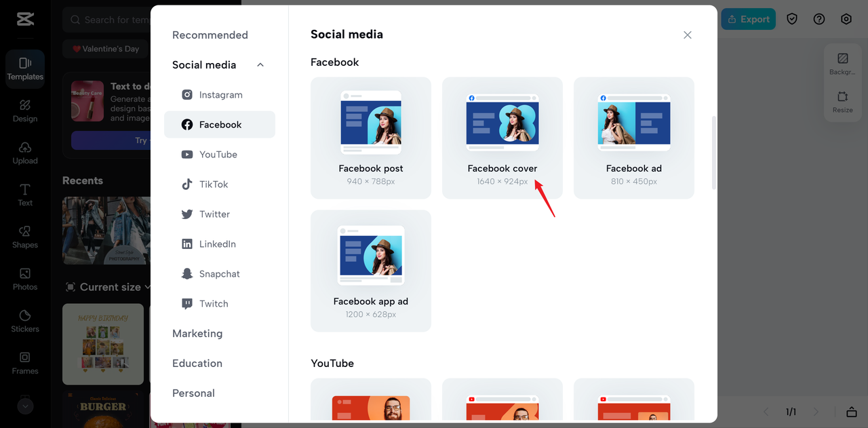Choose the Facebook ad size preset
Image resolution: width=868 pixels, height=428 pixels.
(x=634, y=138)
